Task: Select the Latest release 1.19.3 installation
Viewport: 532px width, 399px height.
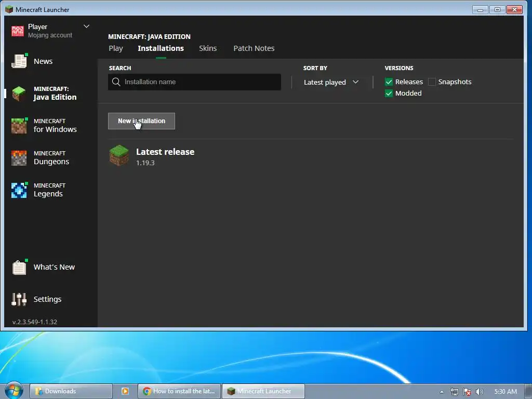Action: [311, 156]
